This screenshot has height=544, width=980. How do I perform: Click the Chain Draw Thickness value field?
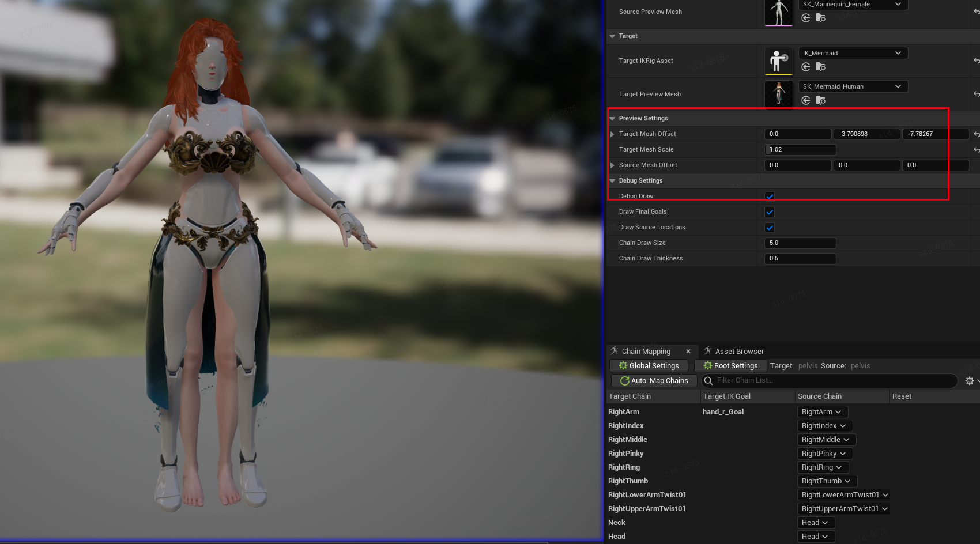[x=800, y=258]
